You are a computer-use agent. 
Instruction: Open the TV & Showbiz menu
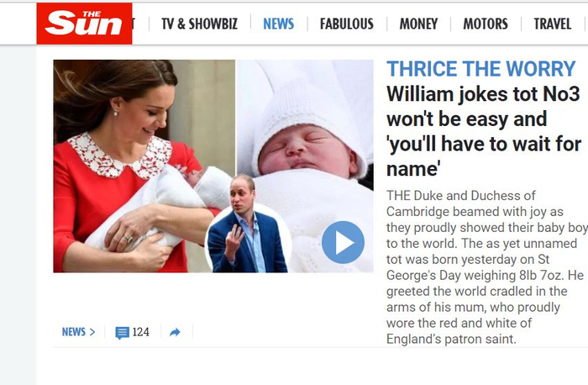coord(200,24)
